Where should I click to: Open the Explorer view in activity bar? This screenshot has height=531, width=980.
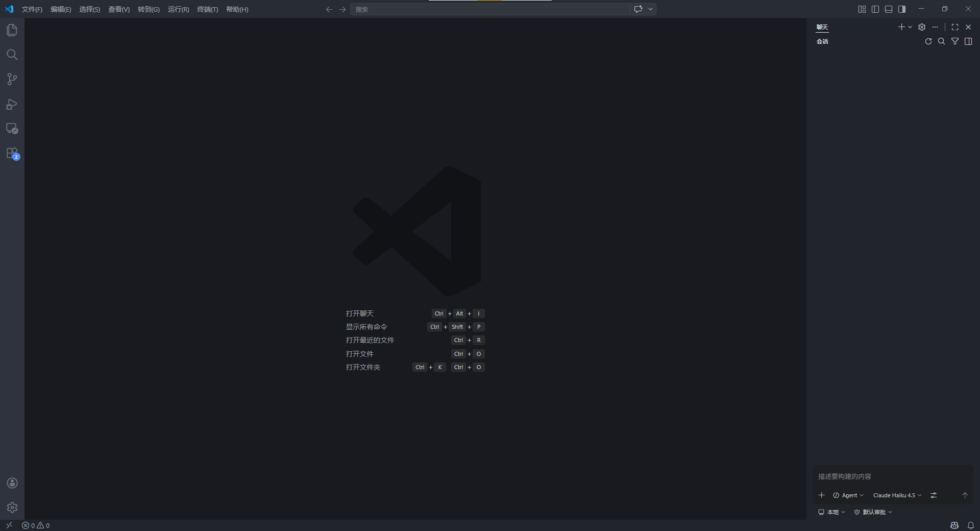(12, 30)
